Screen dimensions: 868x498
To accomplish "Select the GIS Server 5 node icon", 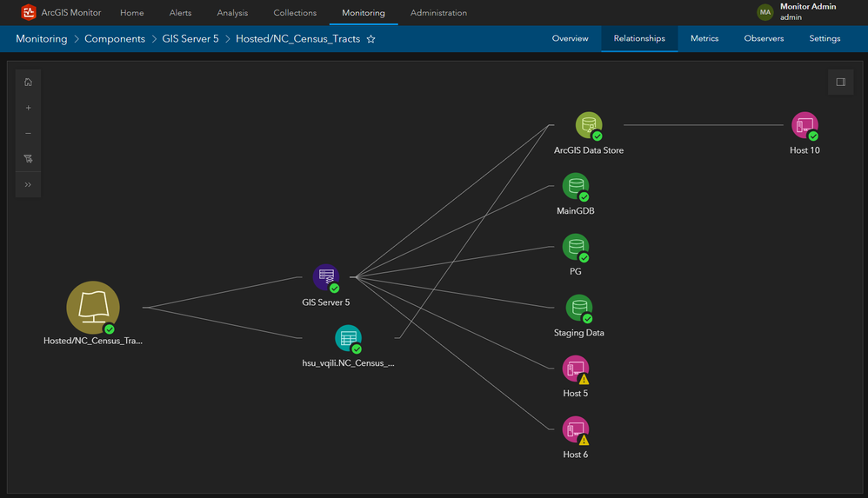I will (x=326, y=277).
